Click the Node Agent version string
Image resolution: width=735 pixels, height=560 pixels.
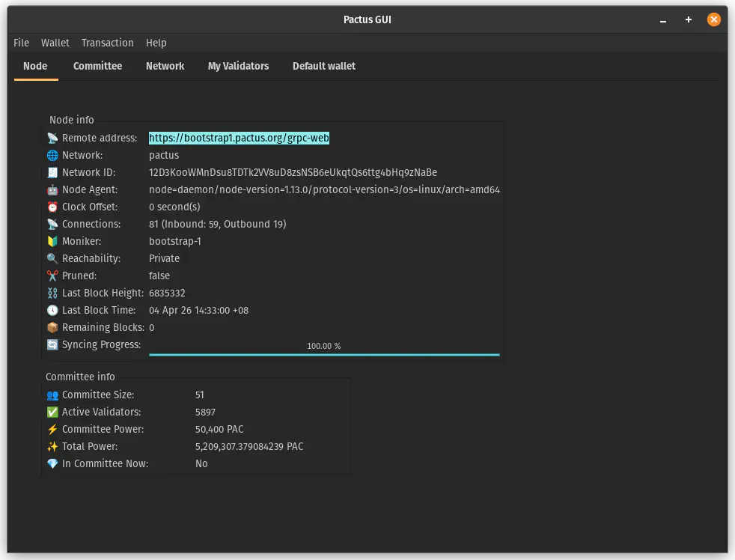pyautogui.click(x=324, y=190)
